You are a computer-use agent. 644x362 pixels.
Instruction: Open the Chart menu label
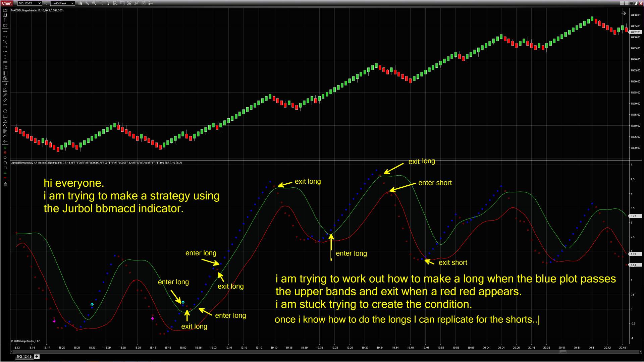tap(7, 3)
